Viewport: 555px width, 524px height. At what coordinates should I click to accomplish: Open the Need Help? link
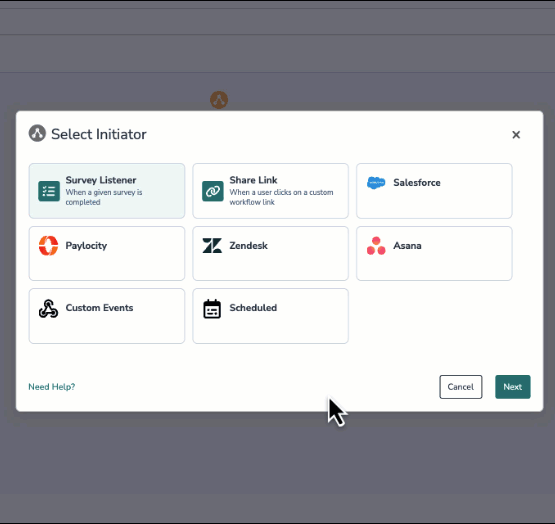coord(52,387)
